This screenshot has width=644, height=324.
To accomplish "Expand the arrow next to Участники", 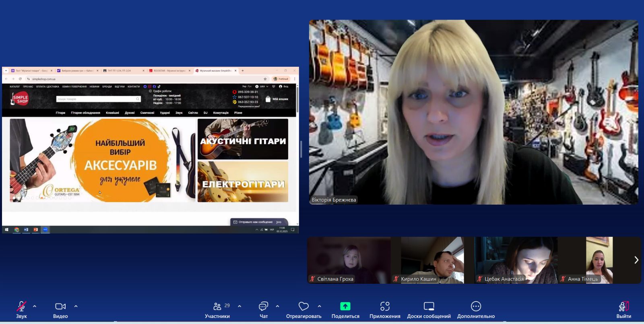I will click(x=239, y=306).
